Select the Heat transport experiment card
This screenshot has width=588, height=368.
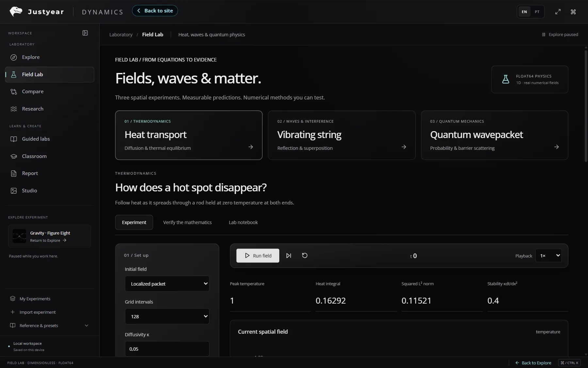click(189, 135)
